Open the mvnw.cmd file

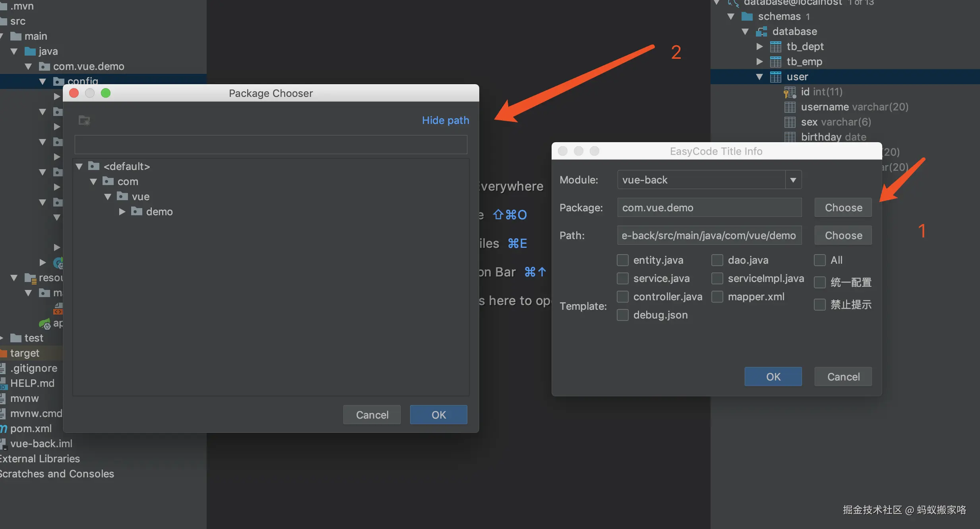point(36,413)
